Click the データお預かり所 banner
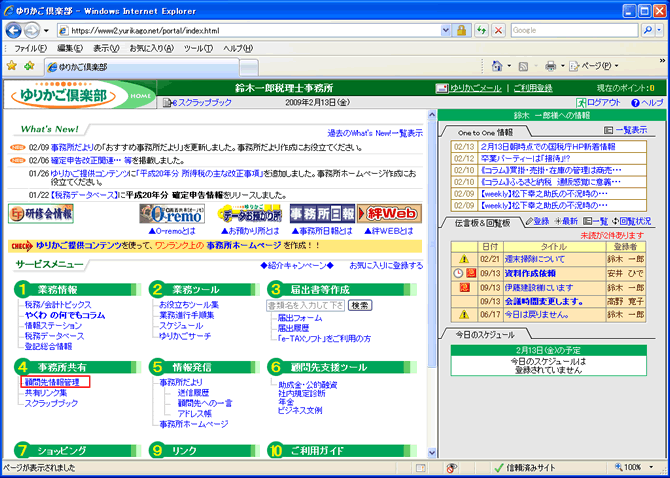Viewport: 670px width, 478px height. click(x=250, y=214)
